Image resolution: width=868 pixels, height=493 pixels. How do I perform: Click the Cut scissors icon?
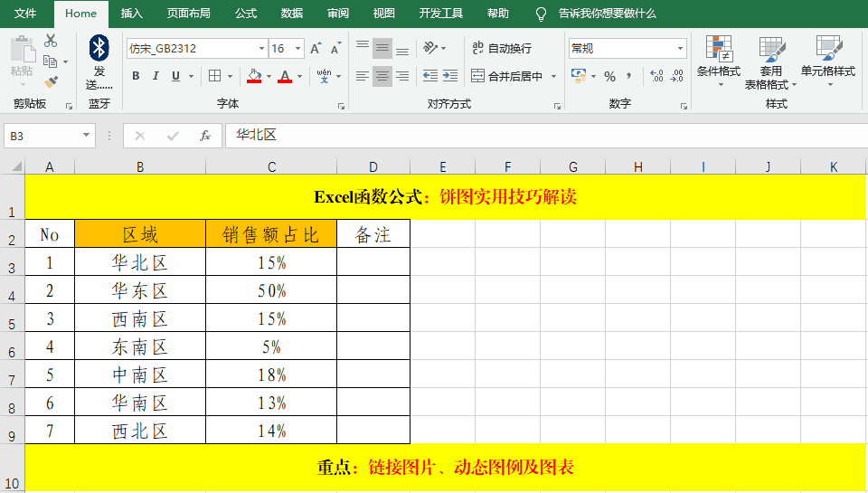[x=51, y=41]
